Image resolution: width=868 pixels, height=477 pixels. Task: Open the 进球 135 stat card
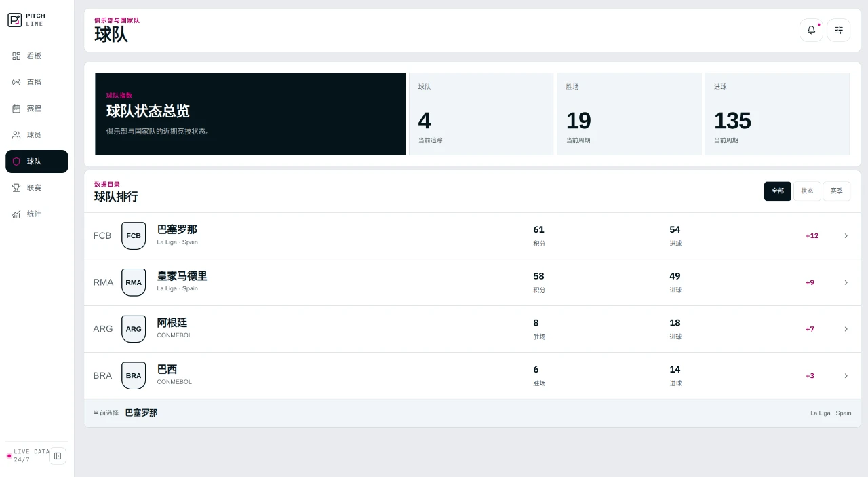coord(777,114)
